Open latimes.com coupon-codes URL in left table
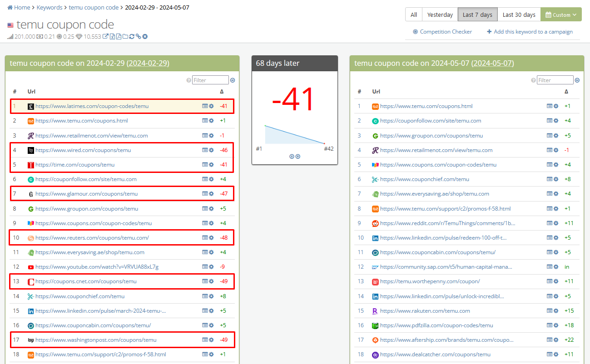 click(92, 106)
